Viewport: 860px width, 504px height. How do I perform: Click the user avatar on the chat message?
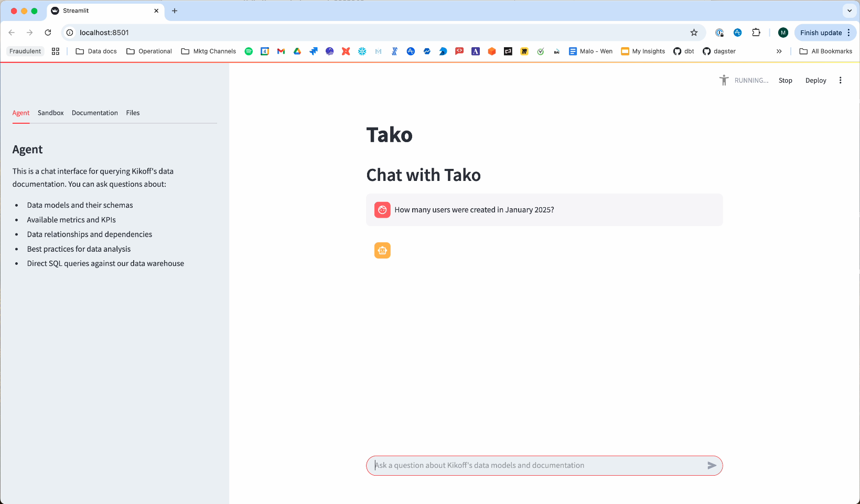(382, 210)
